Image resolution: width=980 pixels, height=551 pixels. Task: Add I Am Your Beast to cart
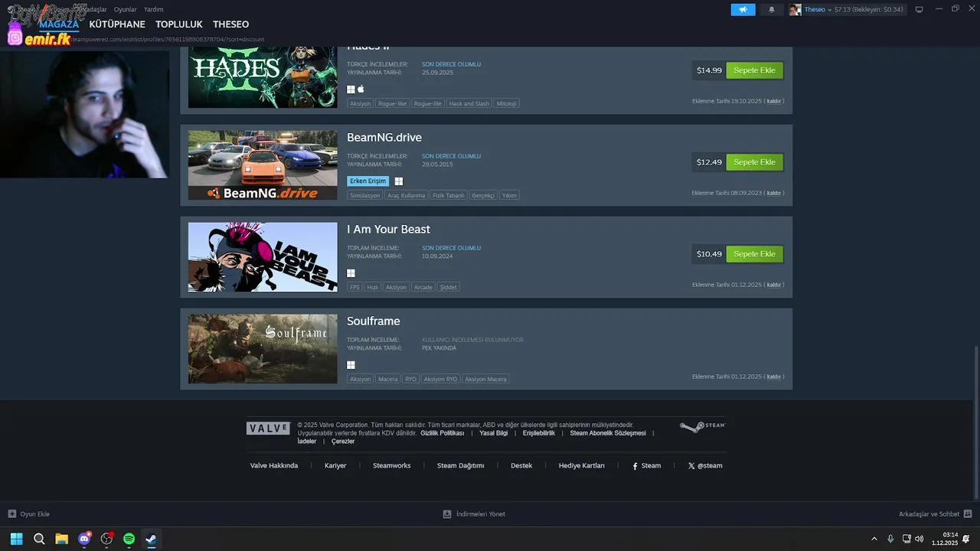754,254
